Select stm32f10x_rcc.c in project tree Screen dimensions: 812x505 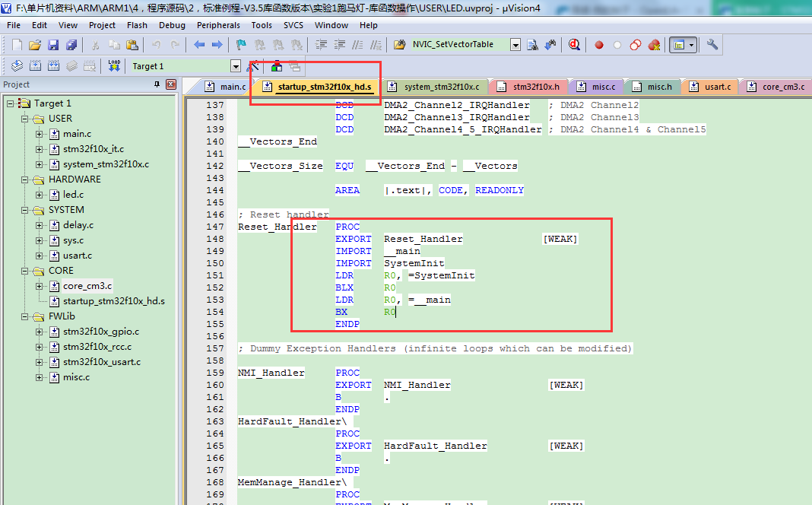(97, 347)
